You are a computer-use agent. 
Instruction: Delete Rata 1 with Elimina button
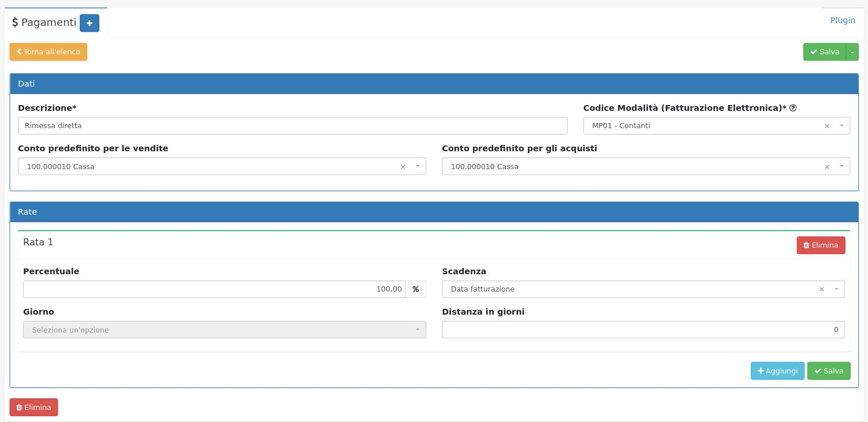(x=821, y=245)
